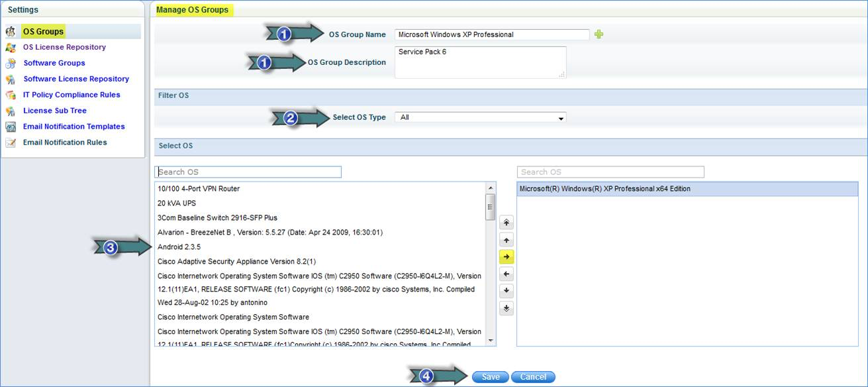Save the OS group
The image size is (868, 387).
point(491,376)
